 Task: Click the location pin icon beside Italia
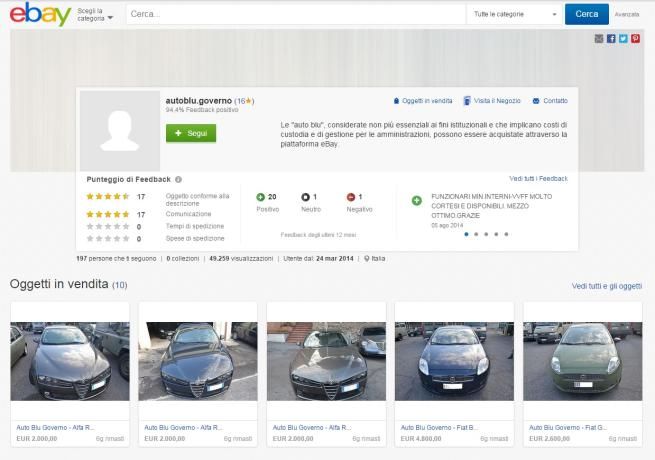pyautogui.click(x=367, y=259)
